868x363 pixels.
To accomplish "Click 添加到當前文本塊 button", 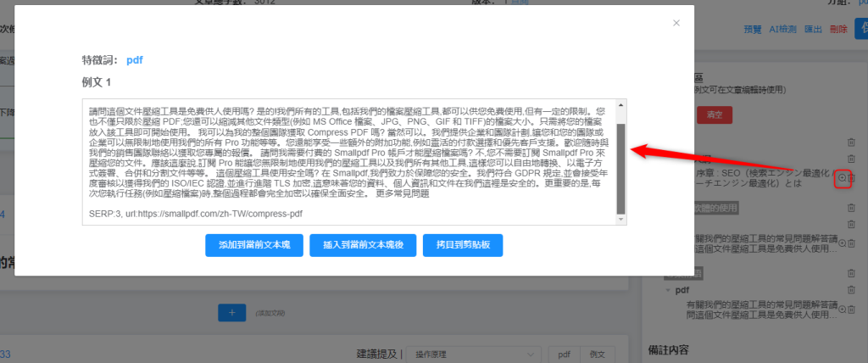I will click(254, 245).
